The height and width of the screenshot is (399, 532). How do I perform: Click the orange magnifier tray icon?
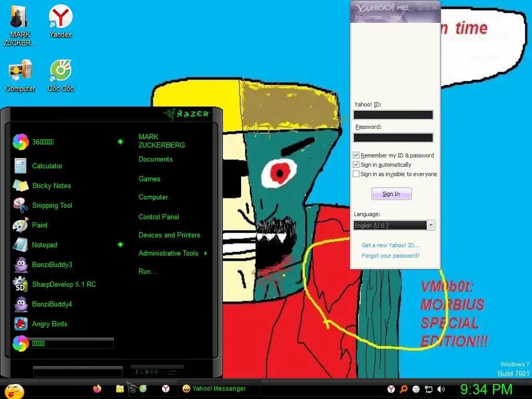(x=404, y=389)
